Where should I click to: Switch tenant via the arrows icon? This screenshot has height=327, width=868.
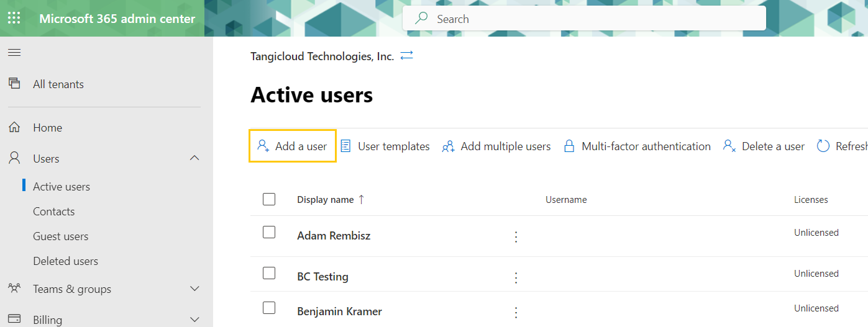tap(407, 56)
